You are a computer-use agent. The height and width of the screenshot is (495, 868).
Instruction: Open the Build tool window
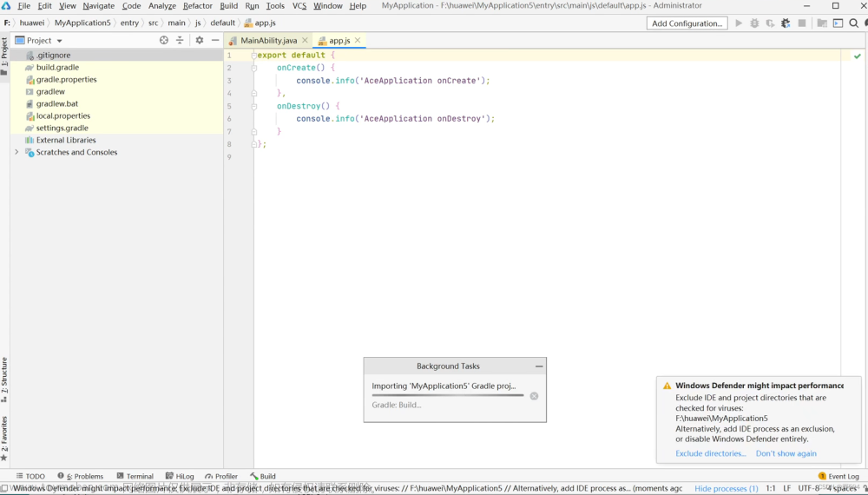click(x=263, y=476)
